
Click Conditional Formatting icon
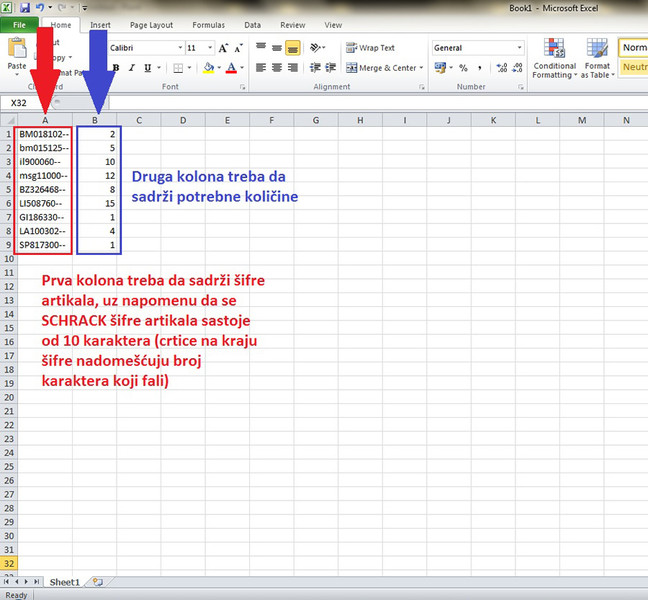[x=554, y=58]
